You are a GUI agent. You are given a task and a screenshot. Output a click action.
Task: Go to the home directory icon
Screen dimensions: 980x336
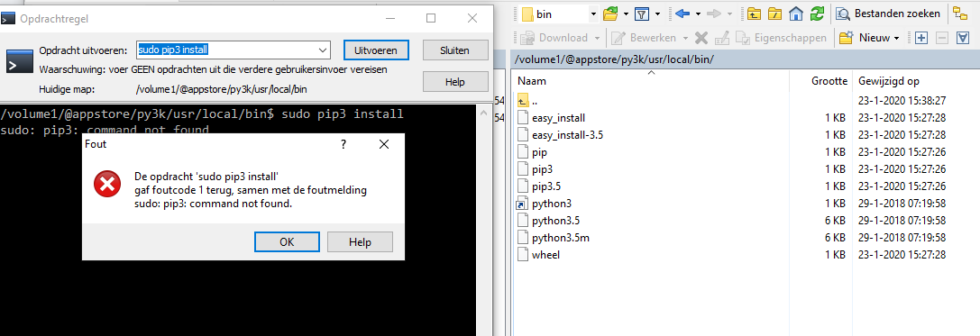click(795, 14)
